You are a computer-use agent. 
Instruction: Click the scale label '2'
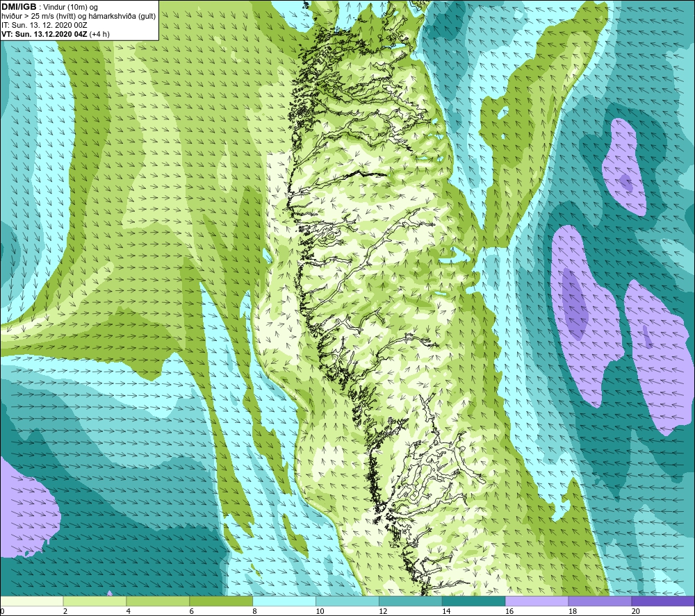point(65,611)
